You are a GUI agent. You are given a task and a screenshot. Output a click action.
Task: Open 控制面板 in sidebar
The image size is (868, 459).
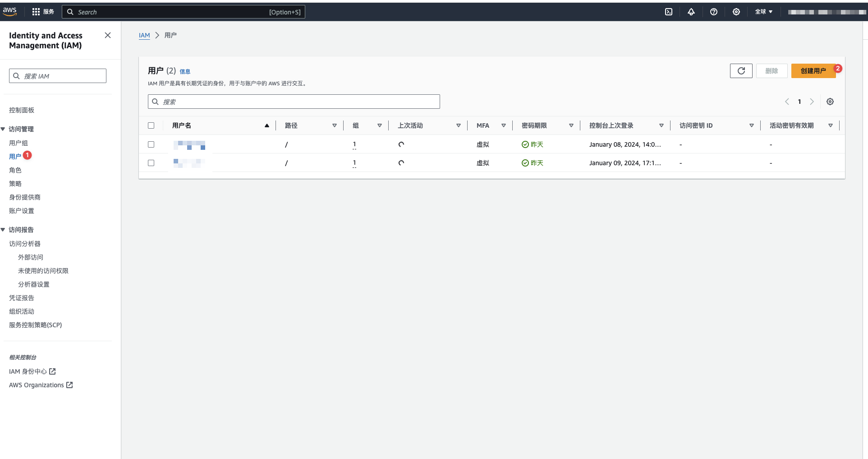coord(22,110)
